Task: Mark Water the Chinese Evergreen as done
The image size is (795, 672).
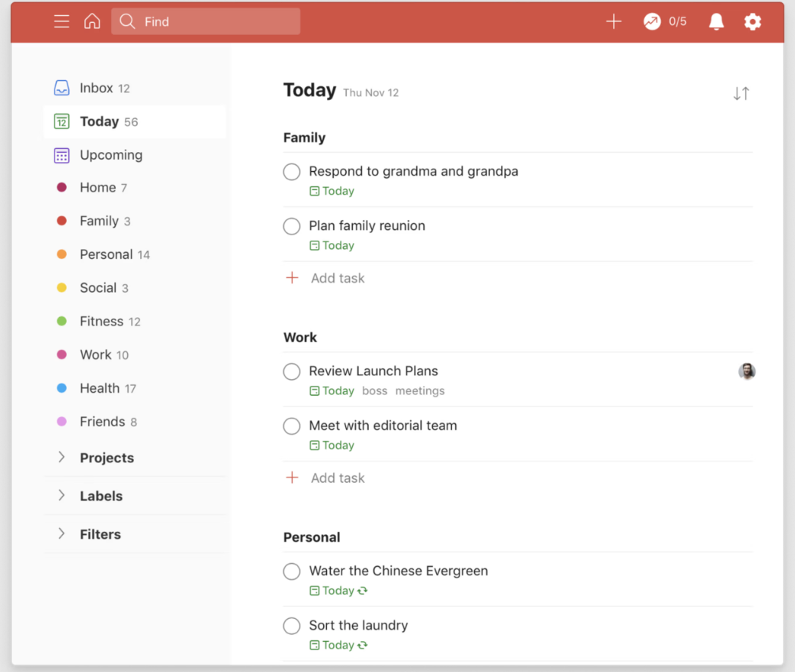Action: point(291,571)
